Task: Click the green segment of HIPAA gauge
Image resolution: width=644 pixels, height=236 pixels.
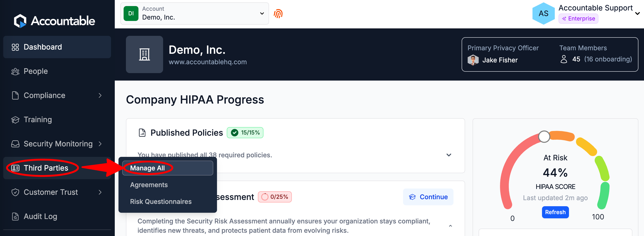Action: (604, 196)
